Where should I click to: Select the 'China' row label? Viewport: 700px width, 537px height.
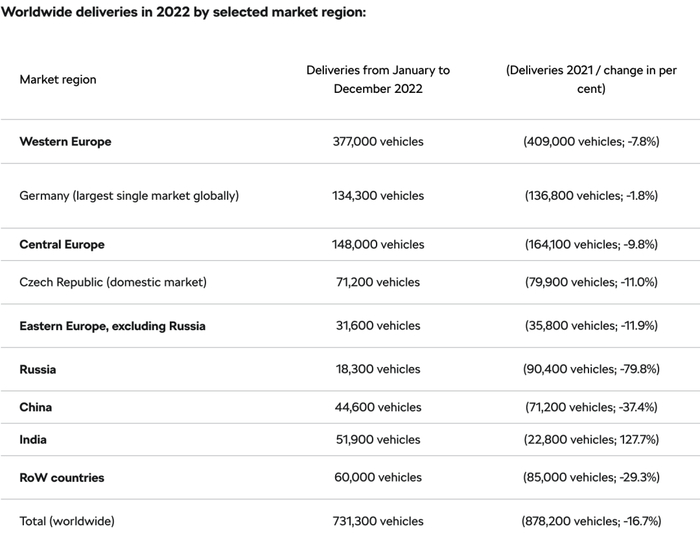pyautogui.click(x=36, y=408)
